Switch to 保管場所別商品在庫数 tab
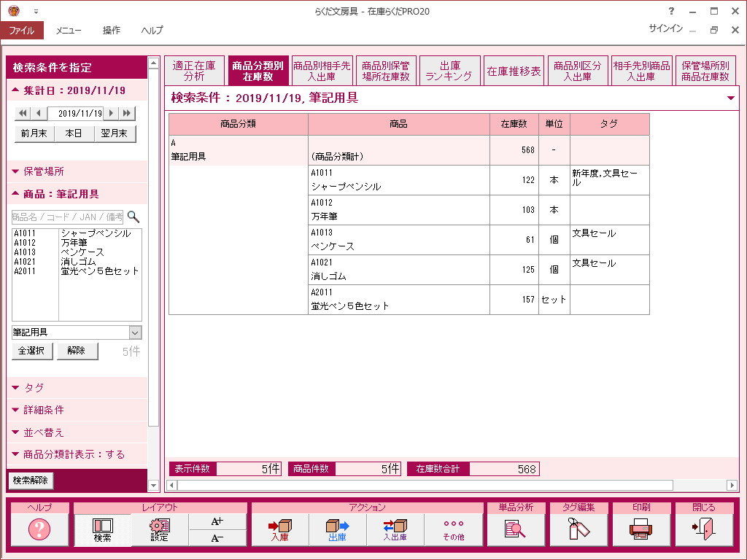Viewport: 747px width, 560px height. tap(705, 71)
